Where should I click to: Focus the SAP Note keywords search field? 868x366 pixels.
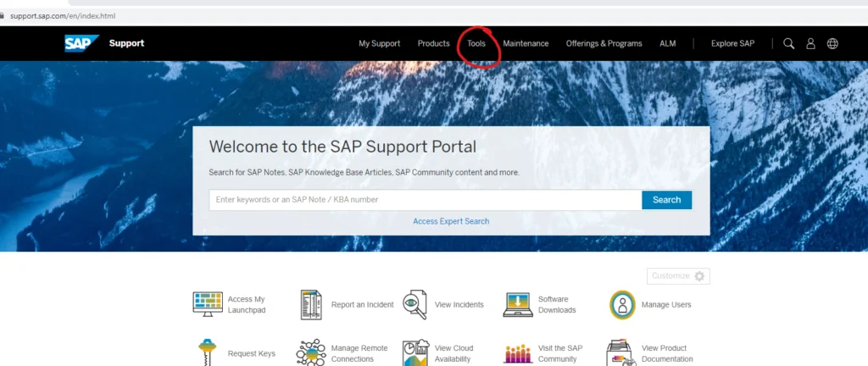point(426,200)
